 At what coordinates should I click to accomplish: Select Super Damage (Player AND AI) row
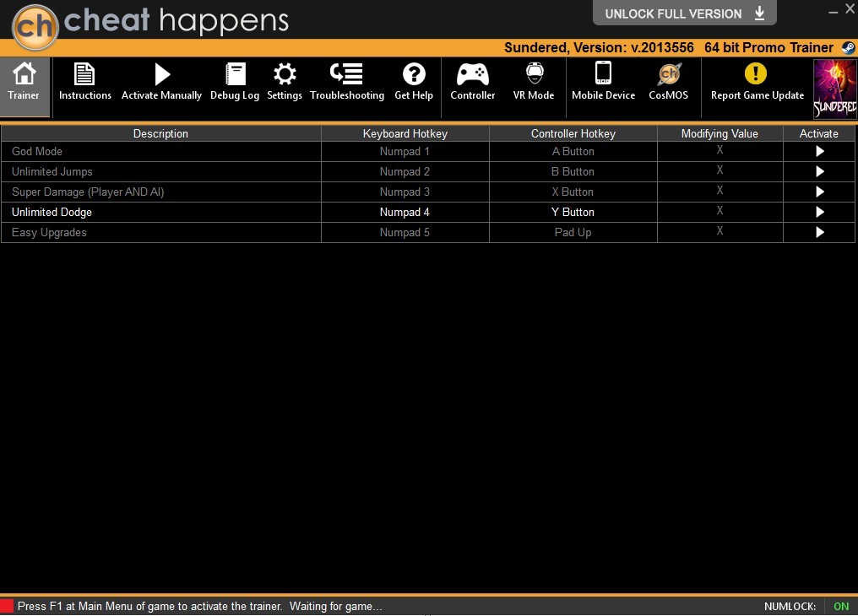(428, 192)
